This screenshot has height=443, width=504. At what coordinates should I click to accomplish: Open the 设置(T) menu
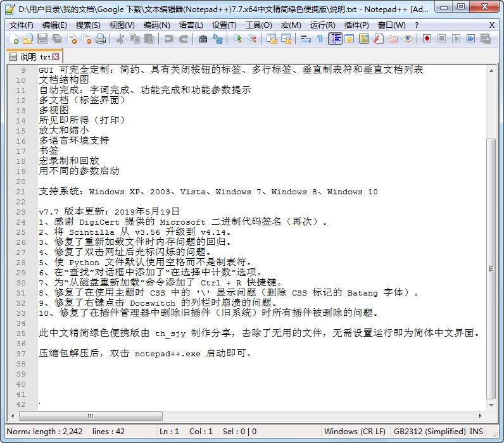[x=224, y=25]
